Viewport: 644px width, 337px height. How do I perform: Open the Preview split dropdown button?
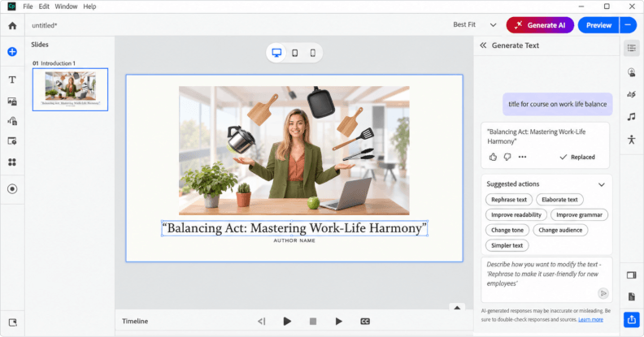[628, 25]
